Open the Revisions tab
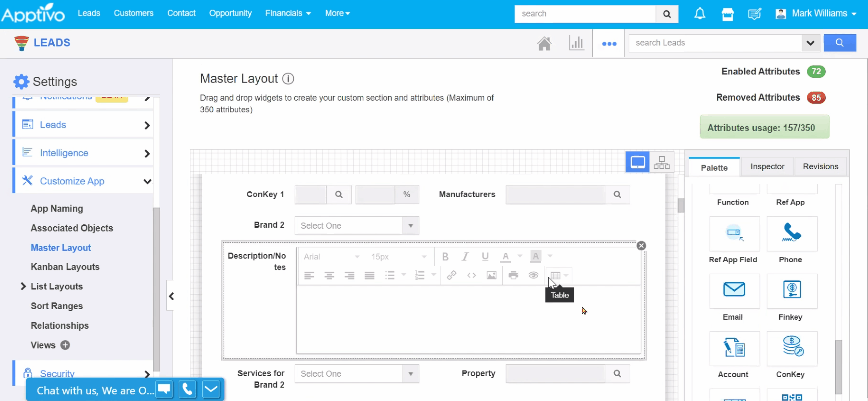 coord(820,167)
